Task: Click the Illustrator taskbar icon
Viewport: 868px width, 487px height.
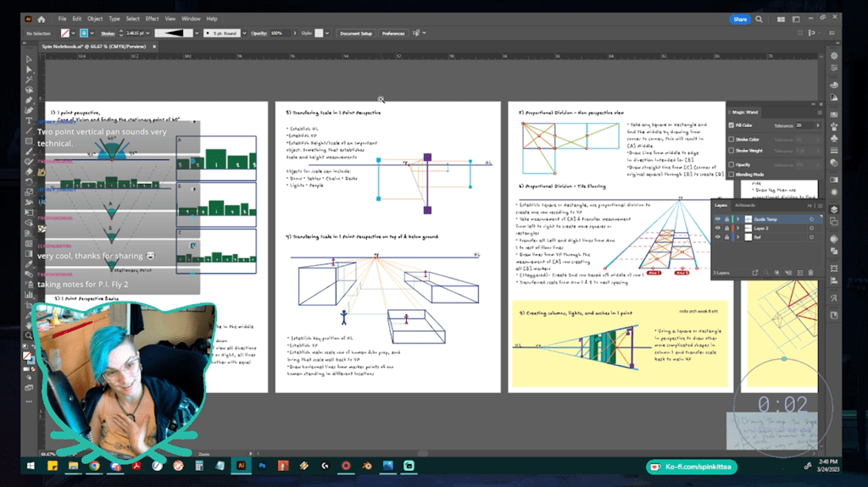Action: point(241,466)
